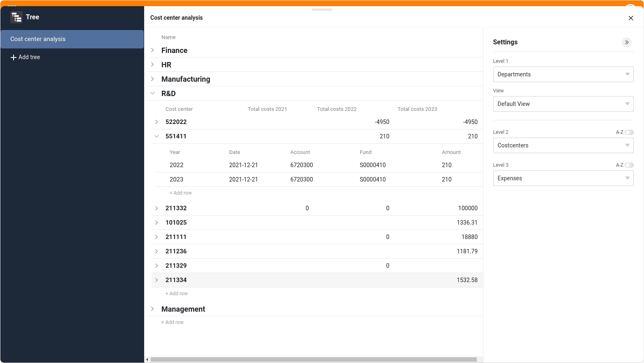Expand cost center 101025
This screenshot has width=644, height=363.
(x=156, y=223)
